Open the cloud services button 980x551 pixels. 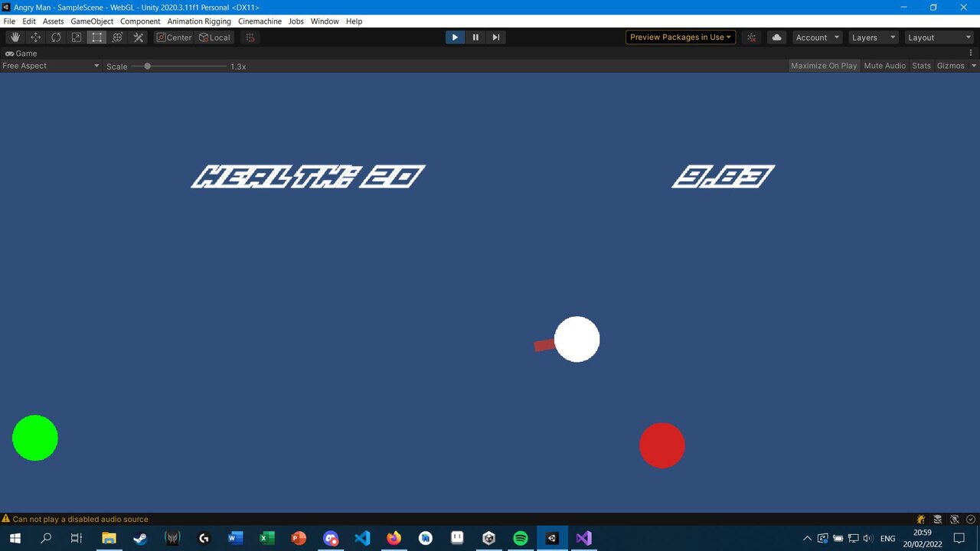pyautogui.click(x=777, y=37)
